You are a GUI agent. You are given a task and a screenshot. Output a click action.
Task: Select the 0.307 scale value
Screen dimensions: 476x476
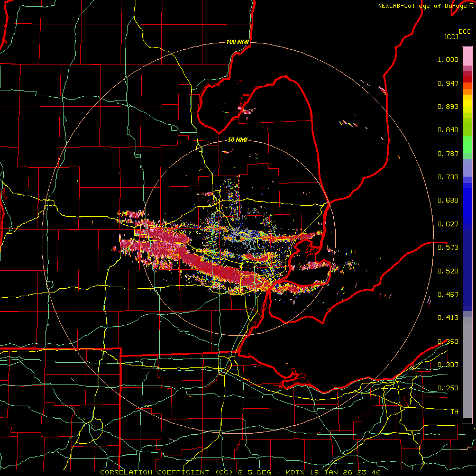tap(448, 364)
